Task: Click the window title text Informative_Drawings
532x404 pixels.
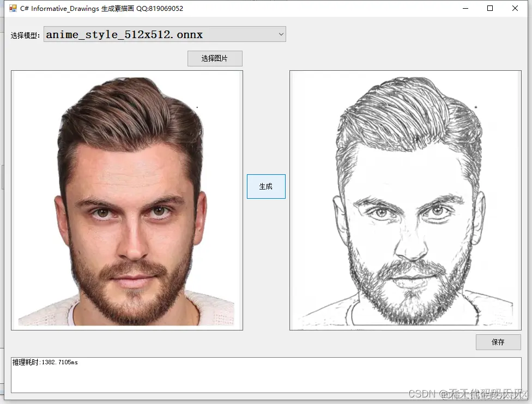Action: tap(65, 9)
